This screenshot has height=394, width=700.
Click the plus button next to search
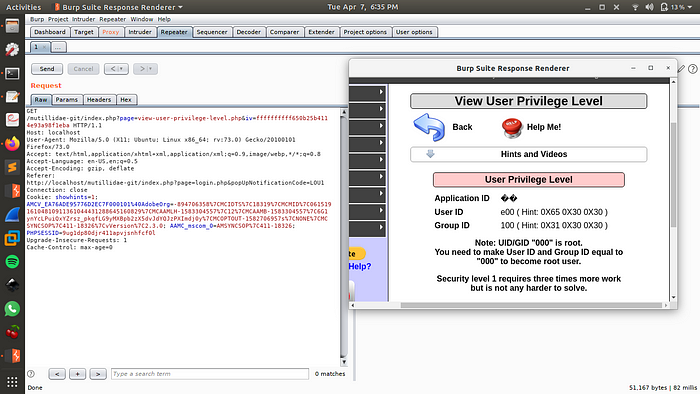click(x=77, y=374)
